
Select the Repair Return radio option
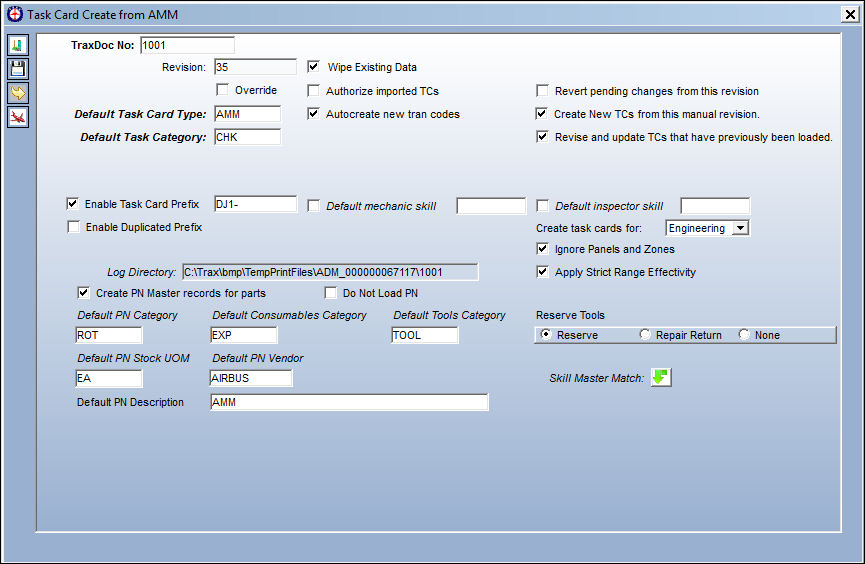tap(644, 334)
